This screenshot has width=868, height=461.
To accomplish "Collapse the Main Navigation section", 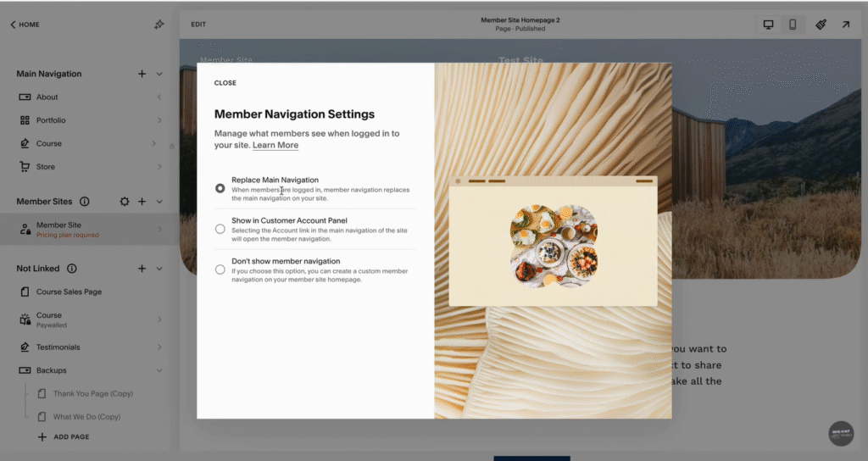I will [159, 74].
